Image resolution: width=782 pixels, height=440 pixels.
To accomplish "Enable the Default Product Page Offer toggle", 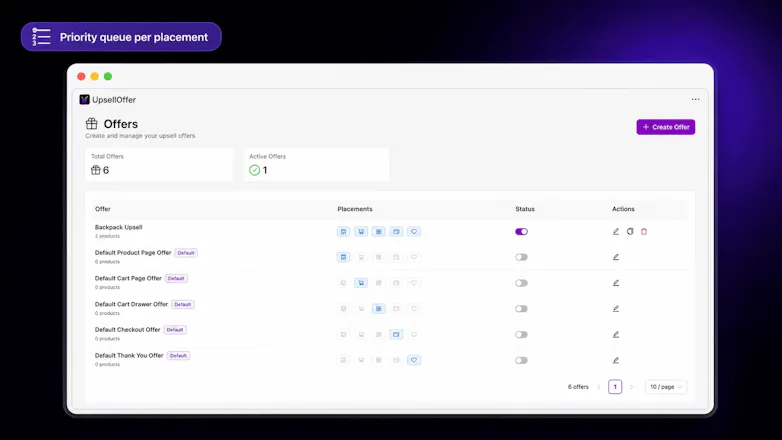I will click(x=521, y=257).
